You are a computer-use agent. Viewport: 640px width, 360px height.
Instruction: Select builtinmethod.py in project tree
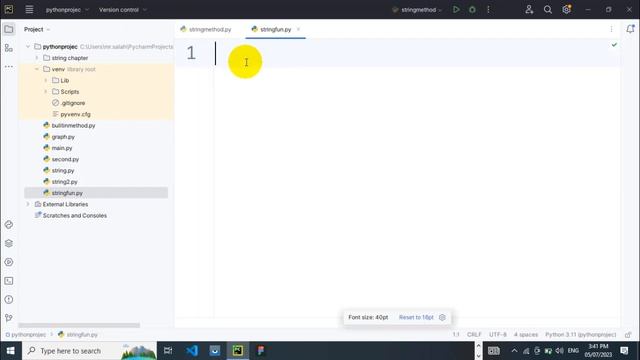[73, 126]
